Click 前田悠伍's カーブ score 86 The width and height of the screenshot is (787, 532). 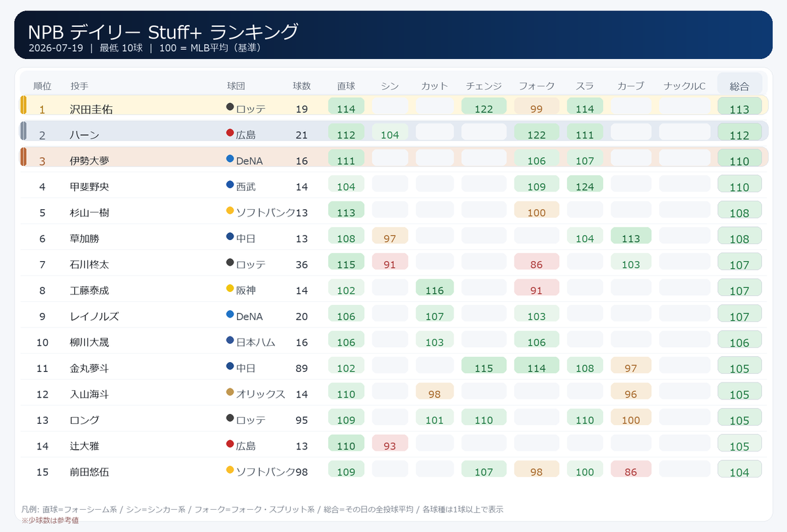(631, 469)
